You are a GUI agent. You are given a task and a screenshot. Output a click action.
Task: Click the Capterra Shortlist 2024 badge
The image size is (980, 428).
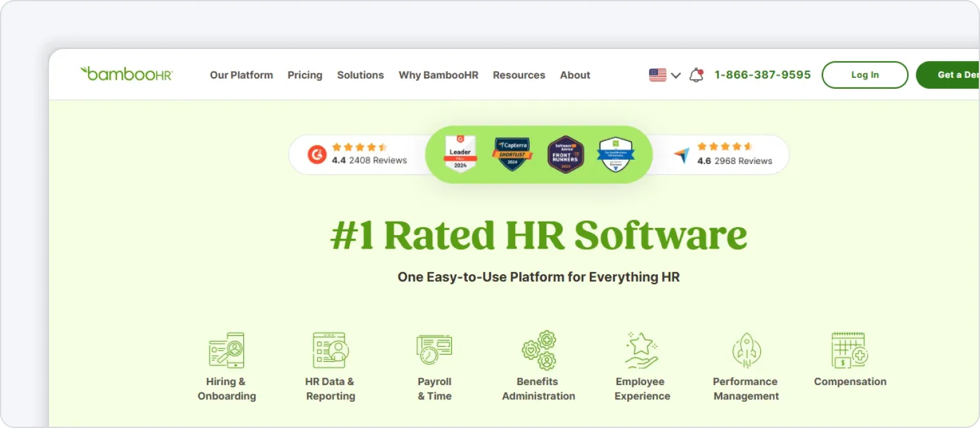click(x=512, y=154)
